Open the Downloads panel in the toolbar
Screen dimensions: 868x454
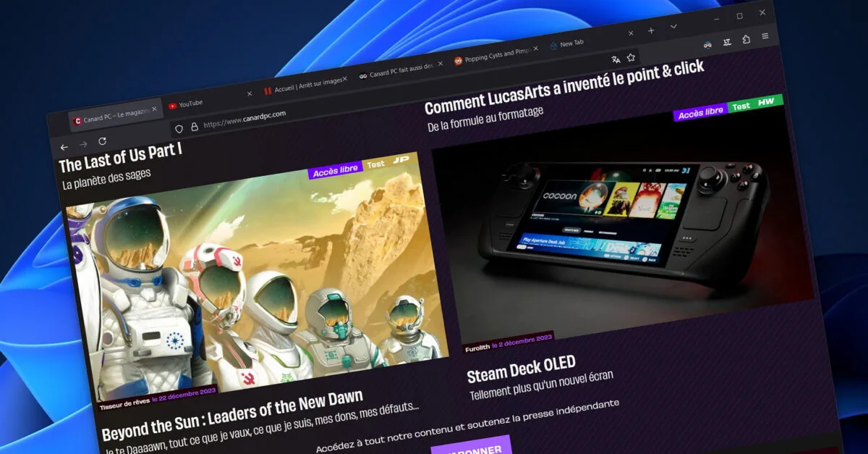click(x=727, y=41)
